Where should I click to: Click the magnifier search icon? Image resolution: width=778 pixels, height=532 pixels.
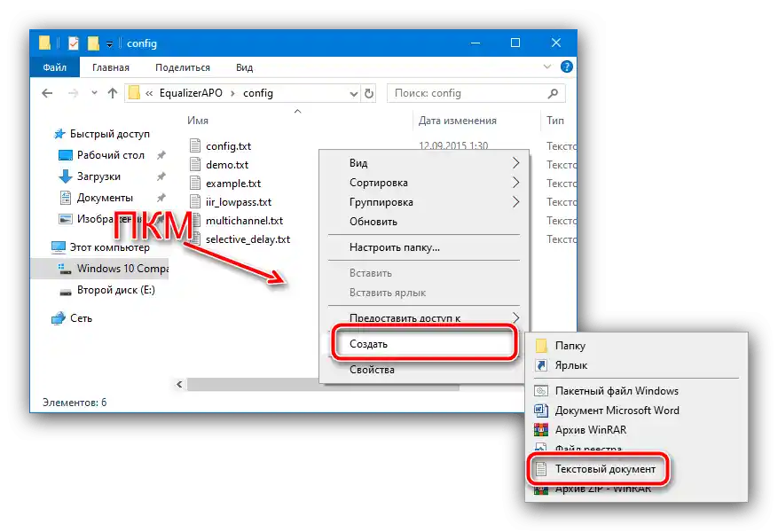point(553,93)
